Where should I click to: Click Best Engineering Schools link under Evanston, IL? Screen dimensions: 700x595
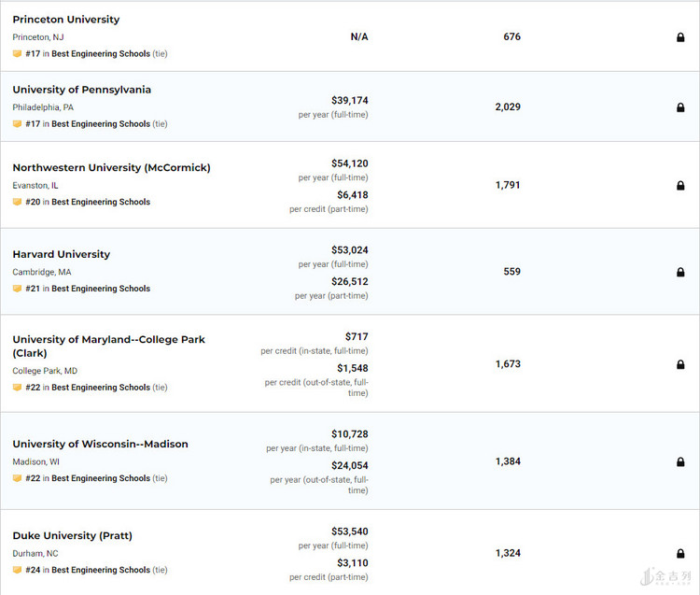[101, 202]
